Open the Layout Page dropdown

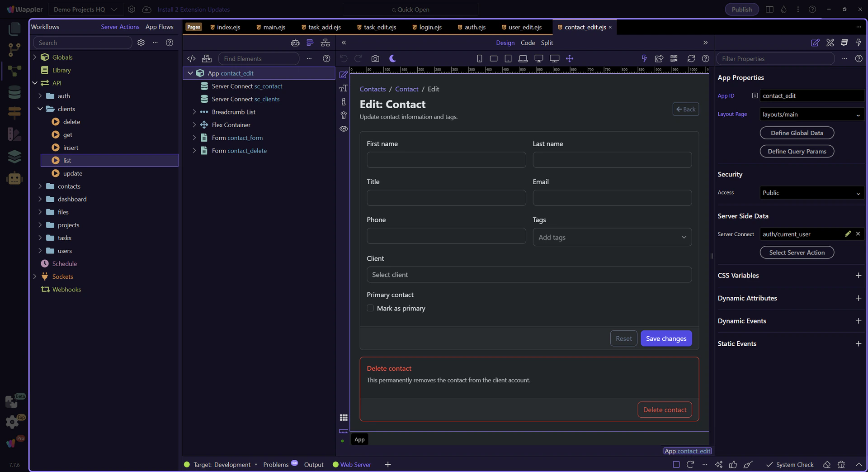(x=811, y=114)
